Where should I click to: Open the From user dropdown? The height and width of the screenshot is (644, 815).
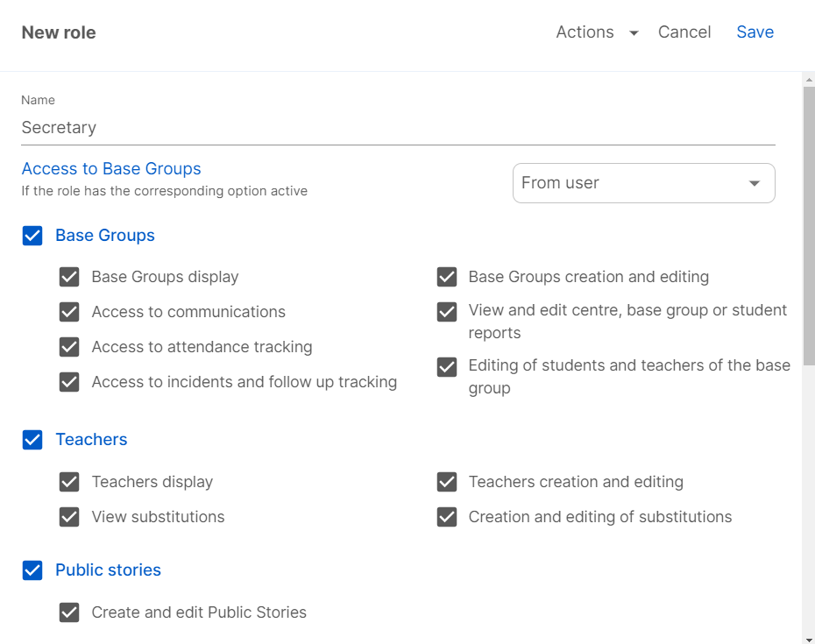pos(643,183)
